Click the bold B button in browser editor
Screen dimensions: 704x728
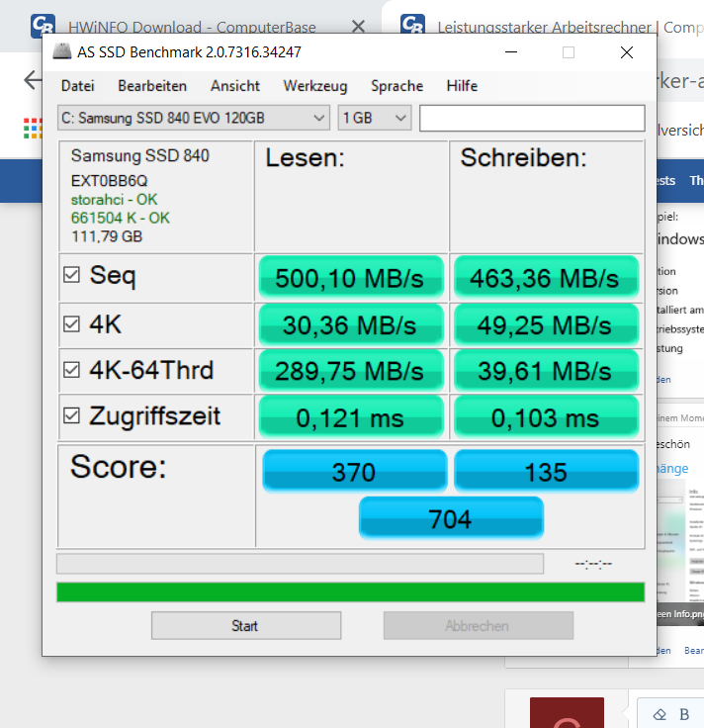684,714
